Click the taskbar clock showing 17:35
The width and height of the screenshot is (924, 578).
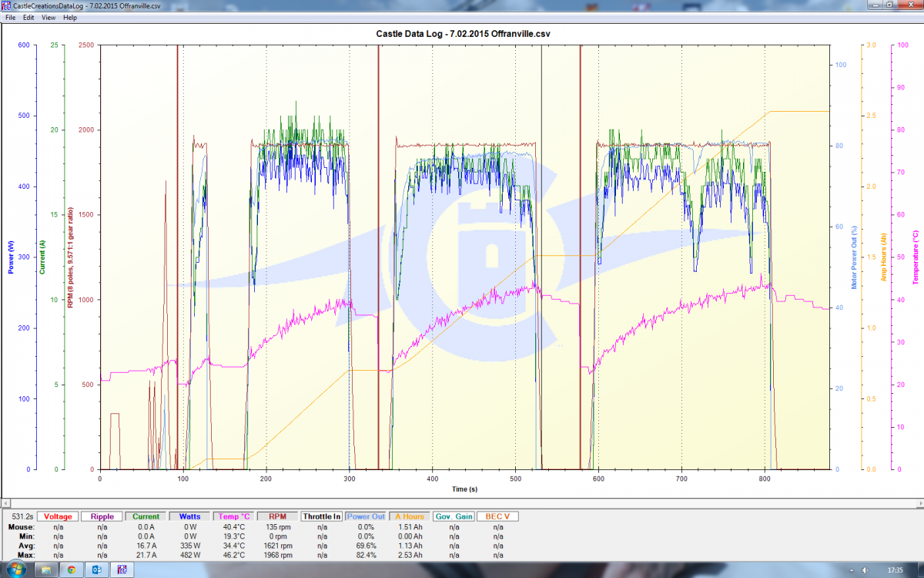tap(895, 570)
